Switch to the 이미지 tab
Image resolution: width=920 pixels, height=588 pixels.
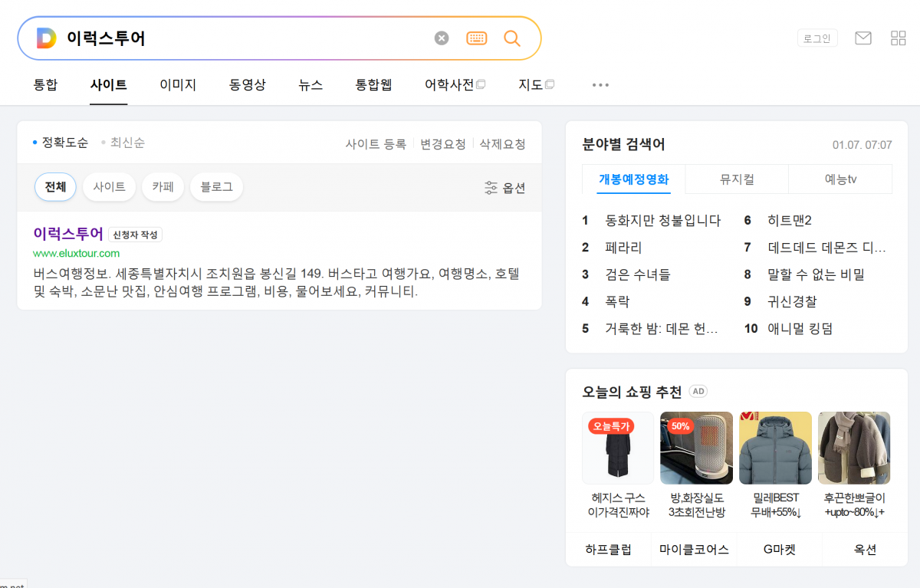click(178, 85)
